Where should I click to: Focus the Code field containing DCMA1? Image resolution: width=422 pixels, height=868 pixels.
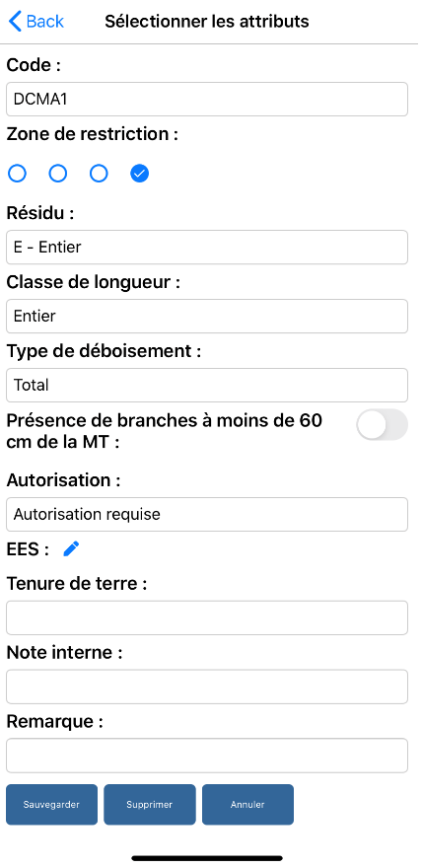[207, 99]
